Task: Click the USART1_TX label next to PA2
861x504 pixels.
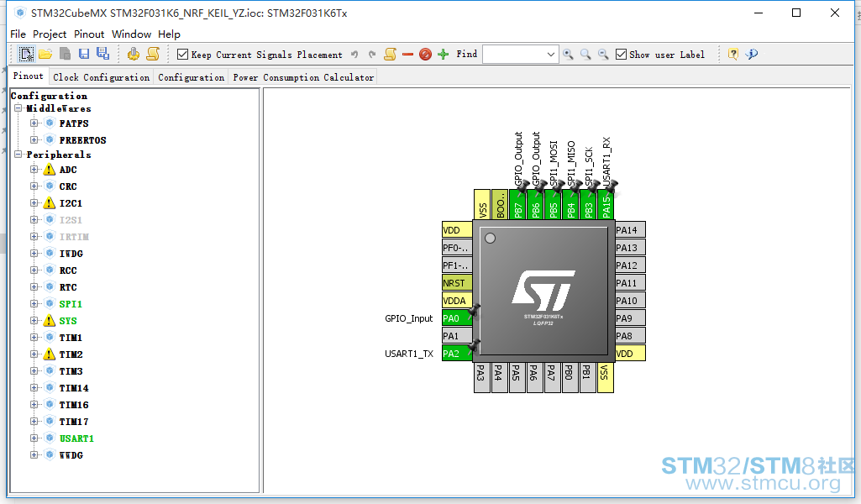Action: pyautogui.click(x=409, y=354)
